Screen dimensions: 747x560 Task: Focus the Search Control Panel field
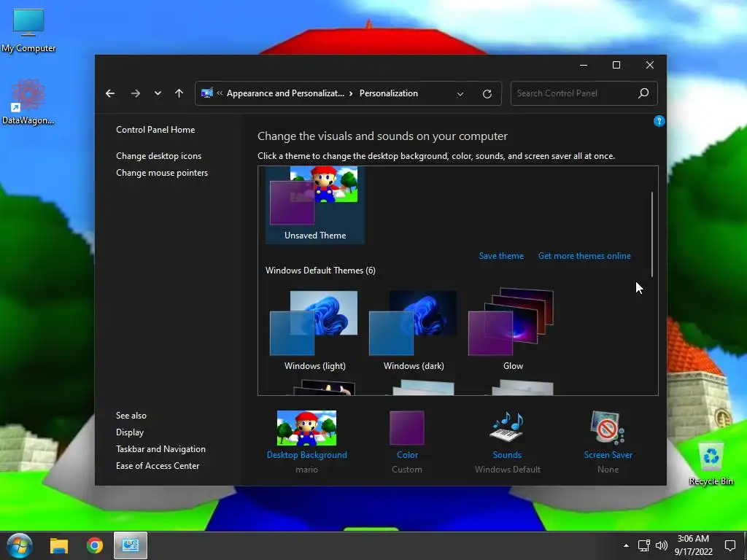pyautogui.click(x=584, y=93)
